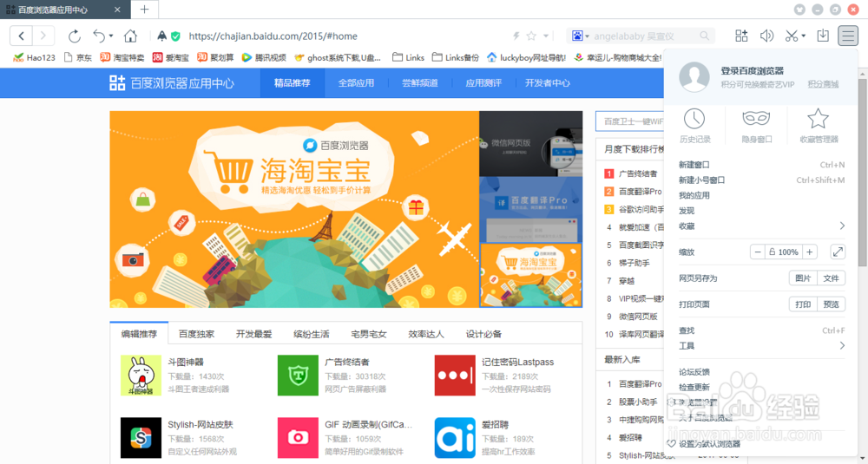This screenshot has width=868, height=464.
Task: Click the browser back arrow button
Action: 21,36
